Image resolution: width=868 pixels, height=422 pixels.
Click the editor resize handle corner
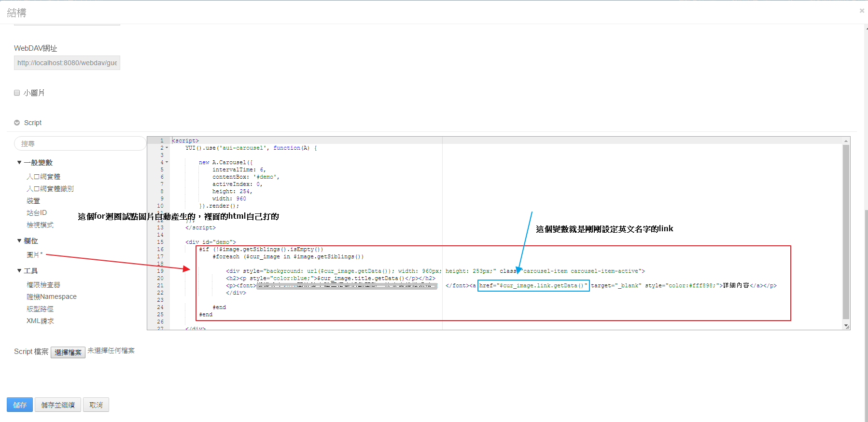click(x=847, y=326)
